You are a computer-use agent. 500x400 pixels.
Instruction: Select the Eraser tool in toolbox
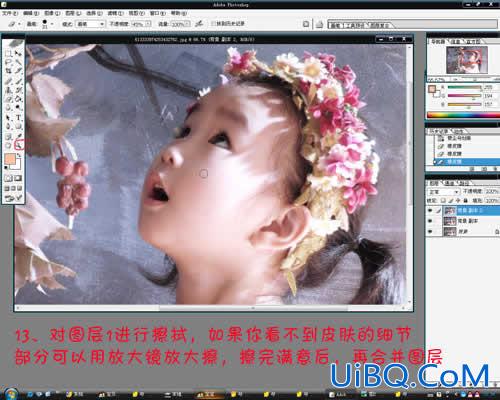pos(9,99)
